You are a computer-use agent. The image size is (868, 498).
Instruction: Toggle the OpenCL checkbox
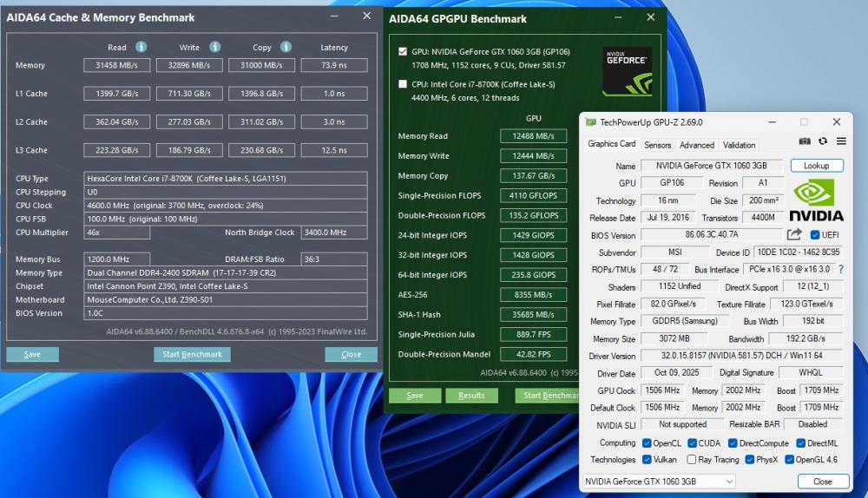point(647,443)
